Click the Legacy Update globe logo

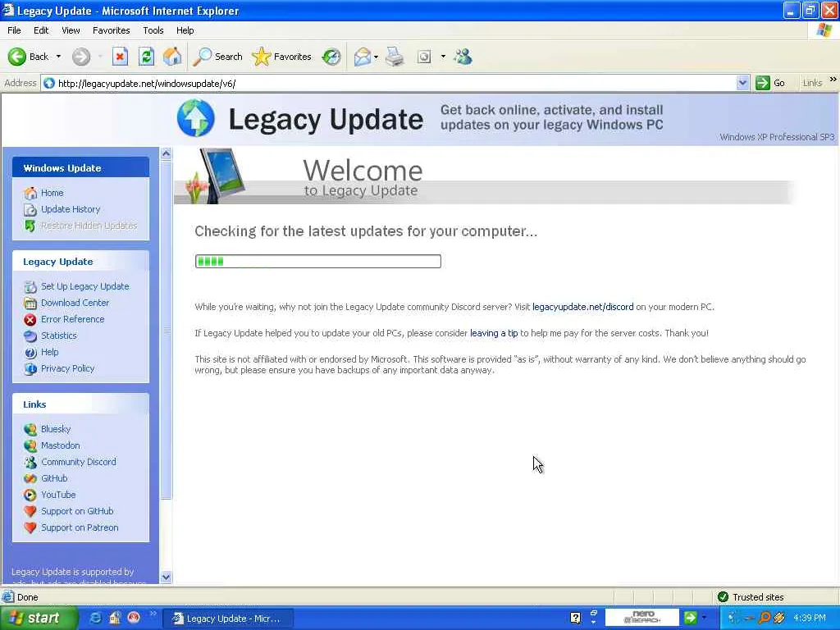(195, 118)
